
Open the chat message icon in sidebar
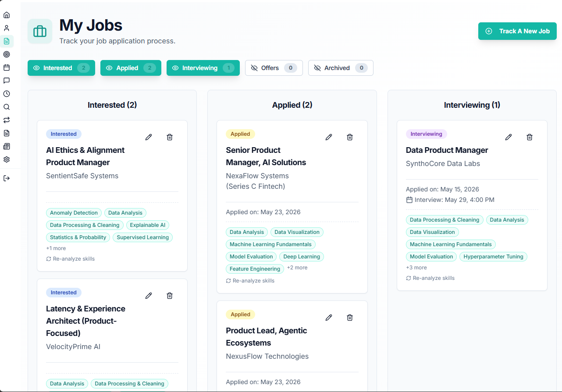(x=7, y=81)
